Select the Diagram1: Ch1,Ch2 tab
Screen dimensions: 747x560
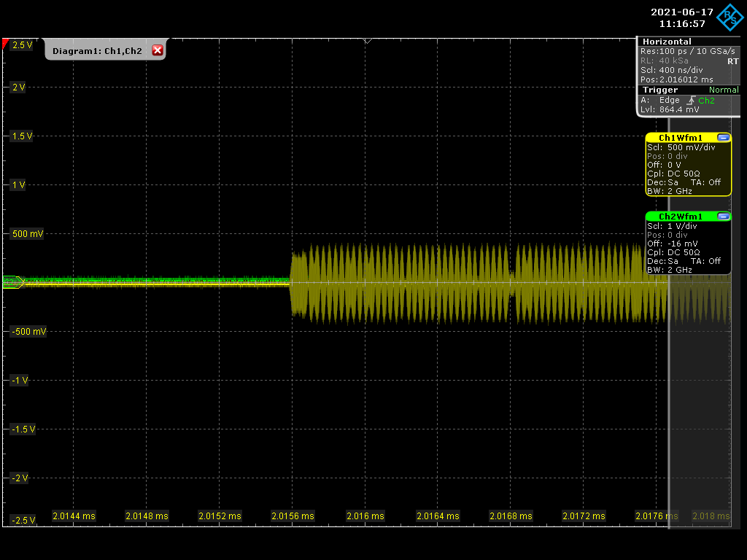point(96,50)
